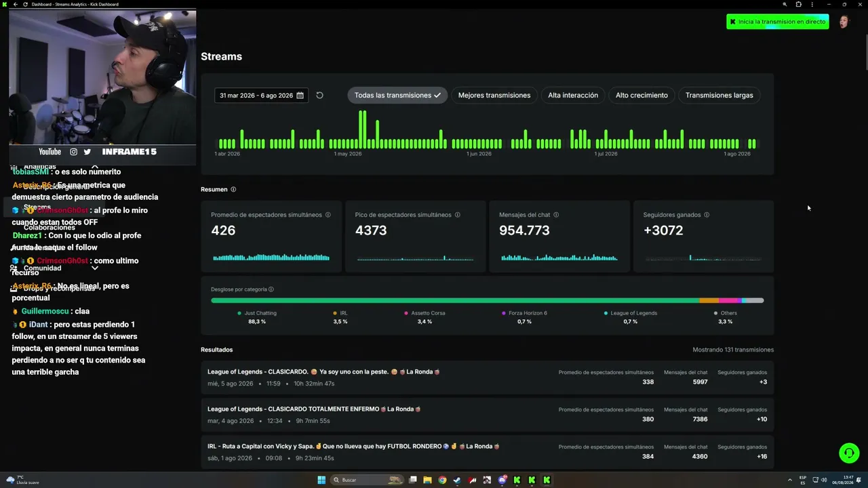The height and width of the screenshot is (488, 868).
Task: Select the Todas las transmisiones filter chip
Action: (x=397, y=96)
